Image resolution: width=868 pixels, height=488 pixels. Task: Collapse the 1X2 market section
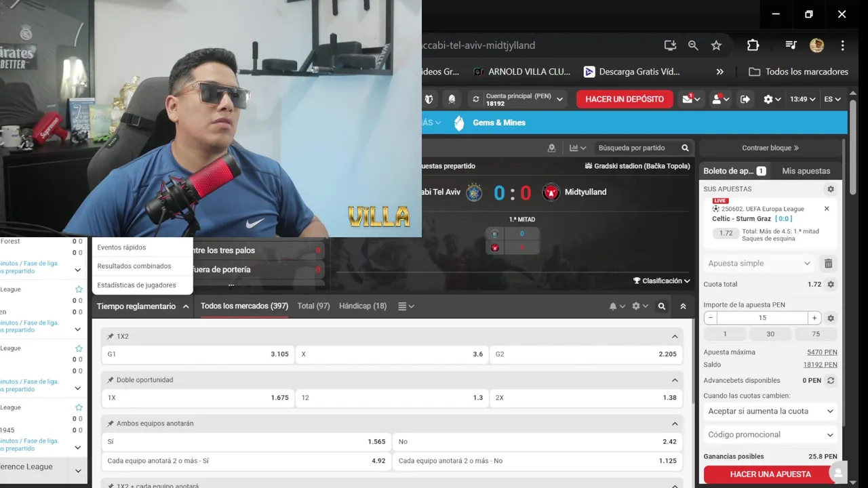coord(675,336)
